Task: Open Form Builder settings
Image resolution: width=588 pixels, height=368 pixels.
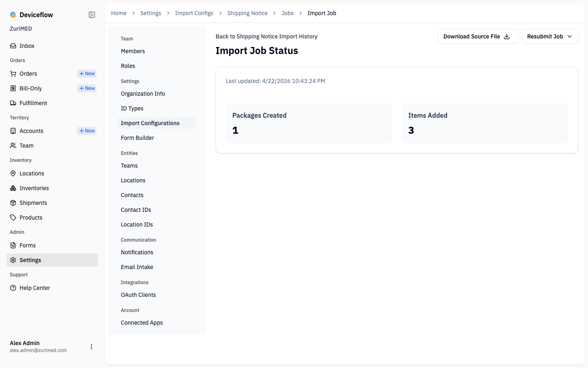Action: pos(157,138)
